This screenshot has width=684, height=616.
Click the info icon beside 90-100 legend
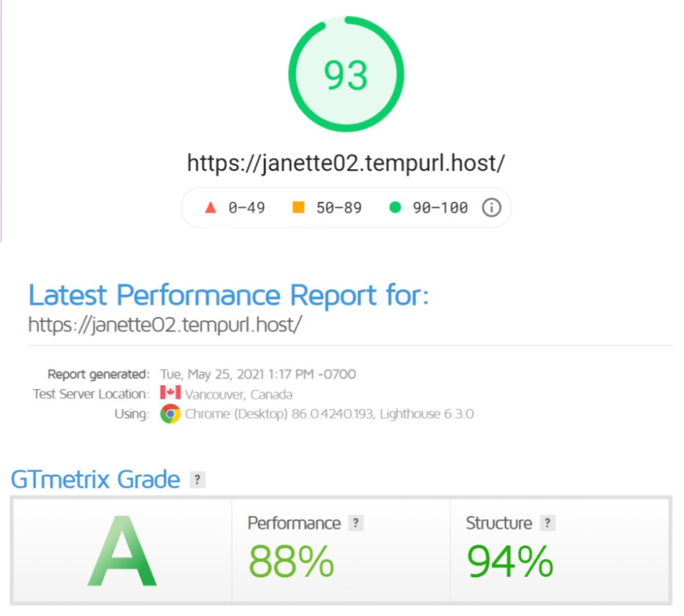[x=491, y=207]
